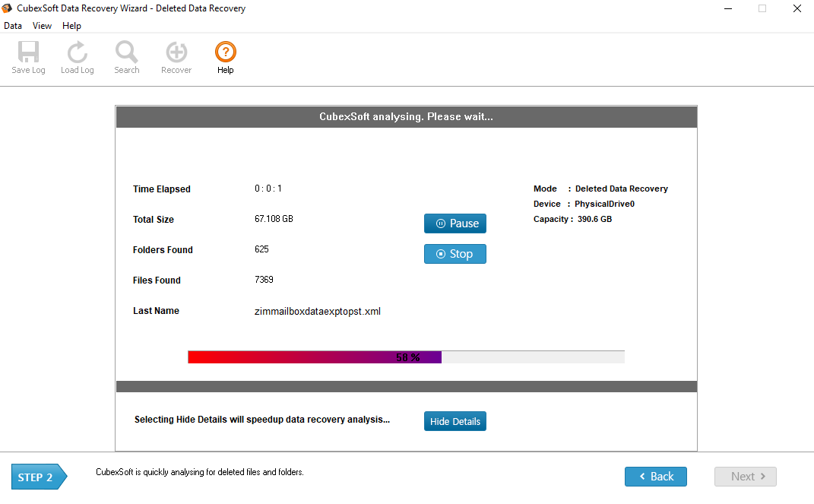This screenshot has width=814, height=504.
Task: Go back using the Back button
Action: pyautogui.click(x=655, y=477)
